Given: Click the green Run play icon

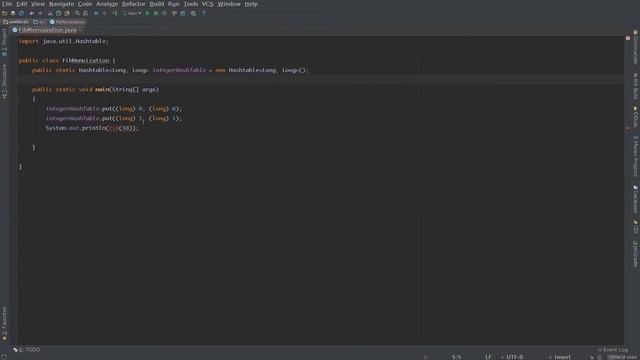Looking at the screenshot, I should tap(148, 13).
